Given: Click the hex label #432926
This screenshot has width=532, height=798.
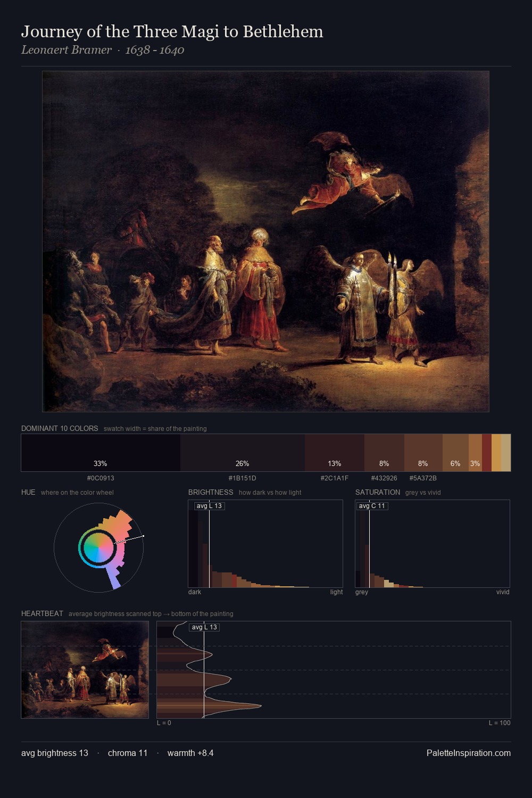Looking at the screenshot, I should [384, 478].
